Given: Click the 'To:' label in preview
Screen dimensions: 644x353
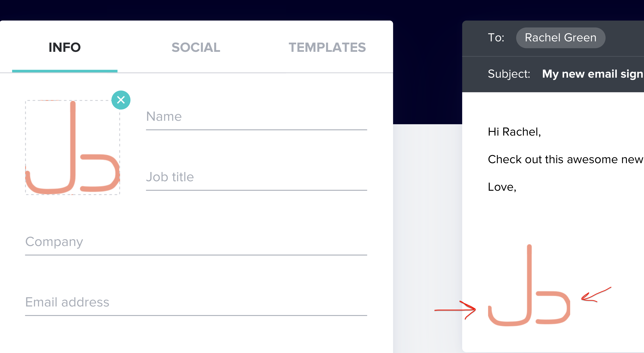Looking at the screenshot, I should [496, 38].
